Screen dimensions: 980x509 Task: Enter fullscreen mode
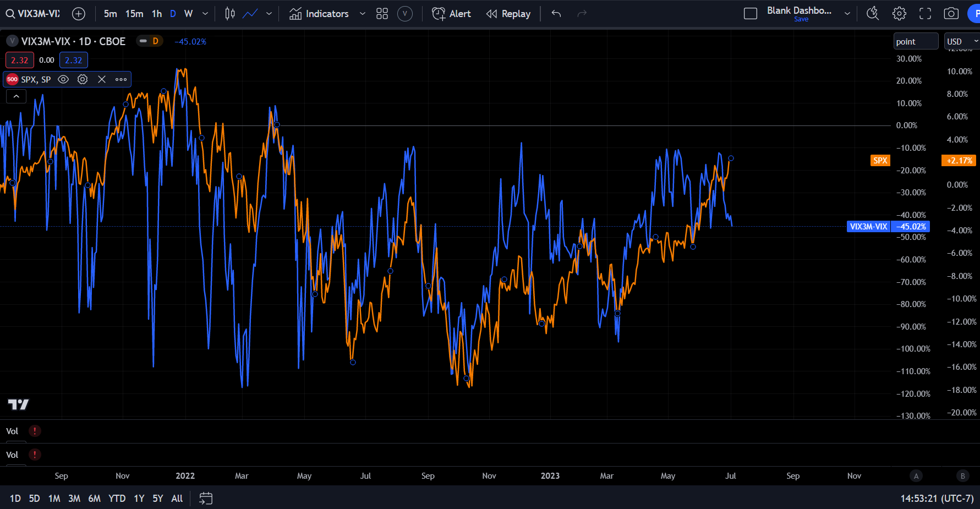click(926, 14)
